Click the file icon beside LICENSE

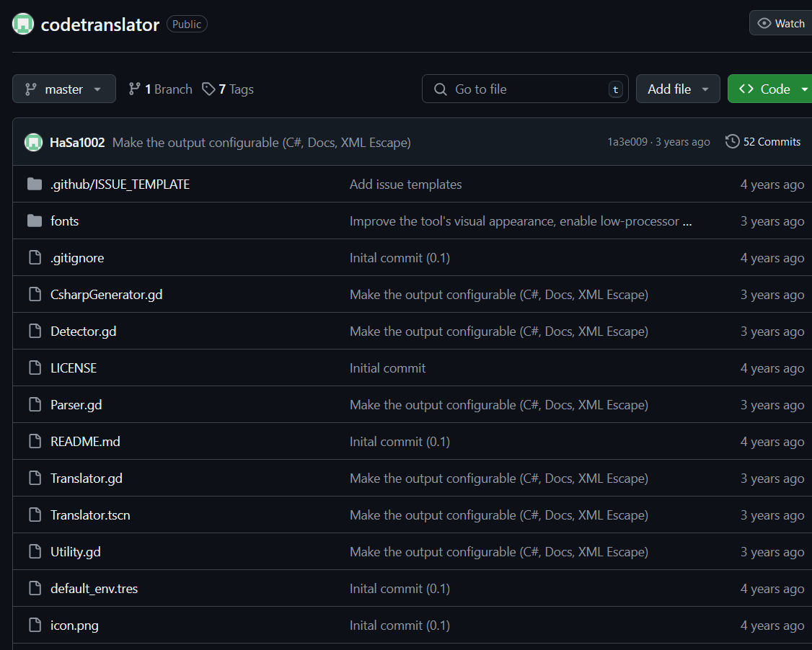tap(35, 368)
